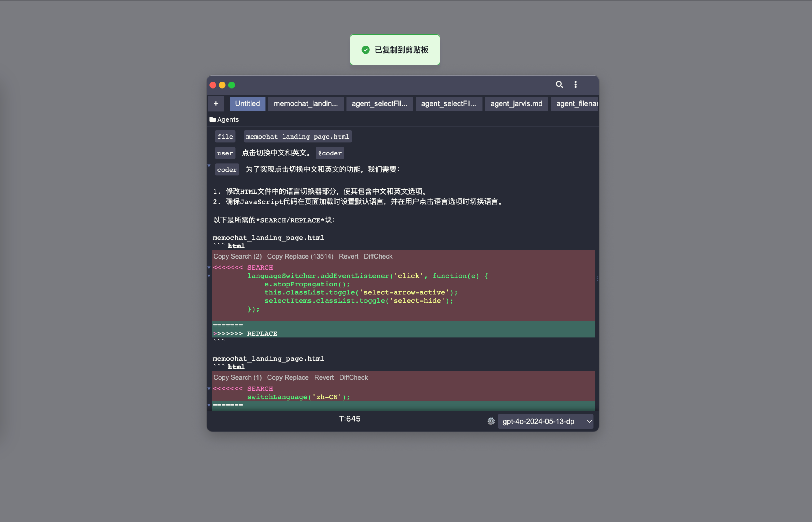Image resolution: width=812 pixels, height=522 pixels.
Task: Click the '>>>>>>> REPLACE' marker line
Action: [x=245, y=334]
